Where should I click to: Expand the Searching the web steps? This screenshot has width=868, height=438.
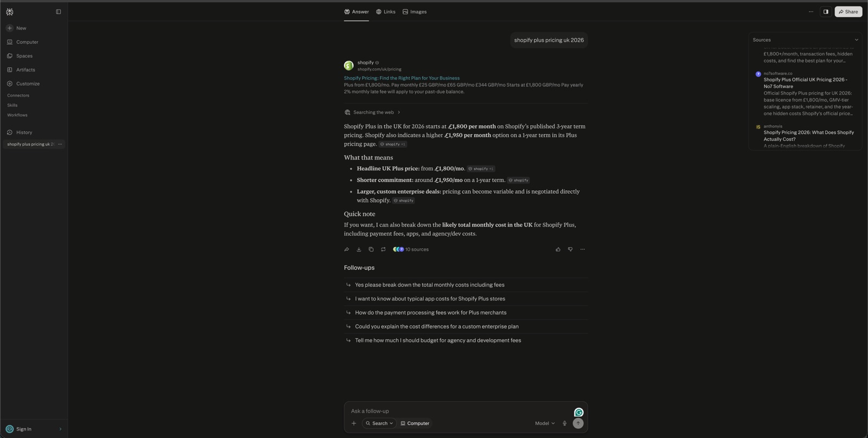click(373, 112)
